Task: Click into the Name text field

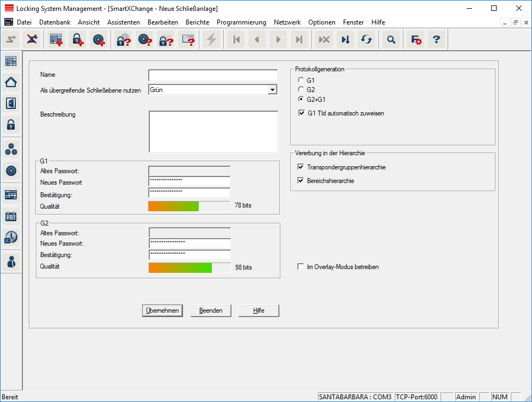Action: pyautogui.click(x=212, y=75)
